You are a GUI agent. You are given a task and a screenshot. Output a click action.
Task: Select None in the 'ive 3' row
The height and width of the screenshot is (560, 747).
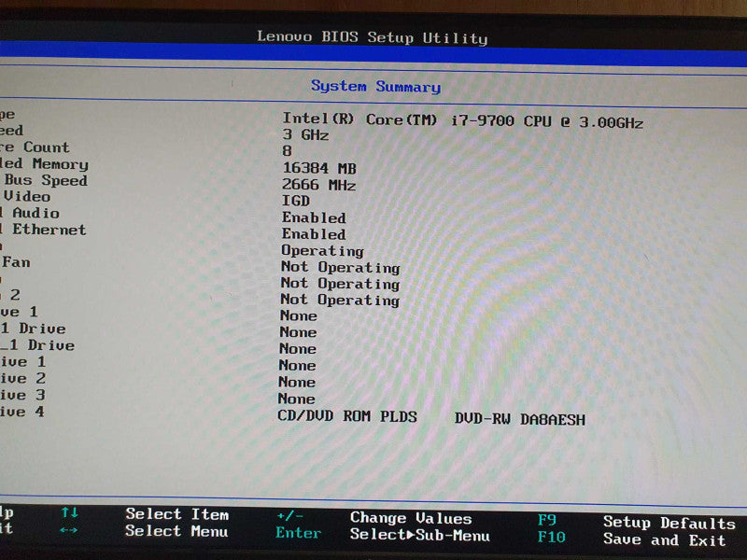296,399
